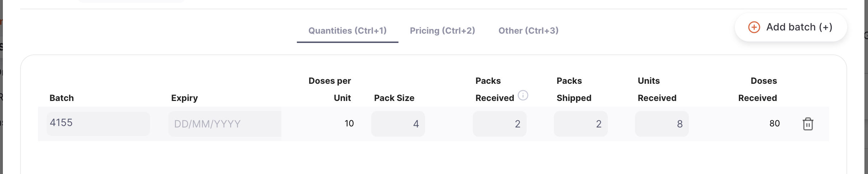Switch to the Quantities (Ctrl+1) tab
Screen dimensions: 868x174
[347, 31]
